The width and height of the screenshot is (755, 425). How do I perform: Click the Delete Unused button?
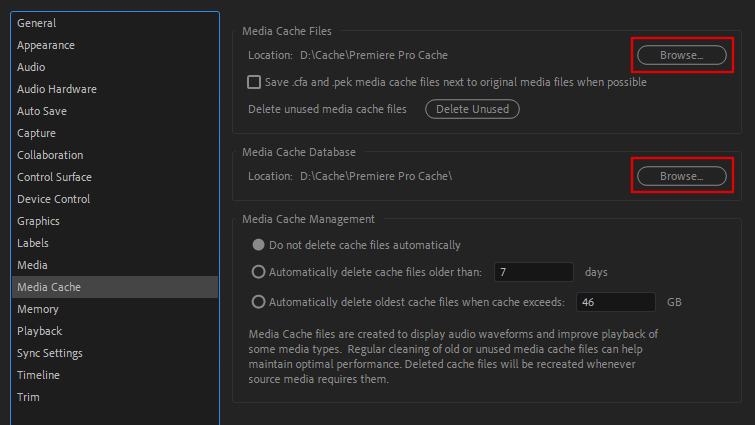(x=472, y=109)
